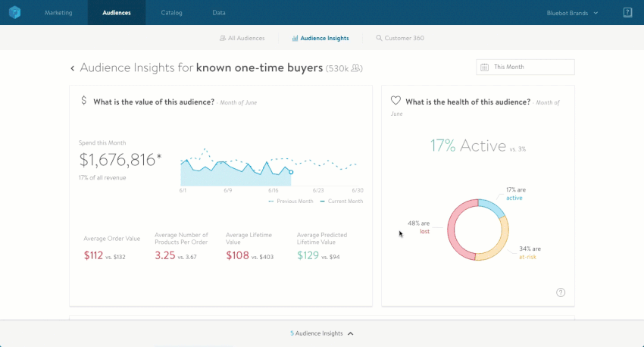Click the heart health icon

coord(395,101)
